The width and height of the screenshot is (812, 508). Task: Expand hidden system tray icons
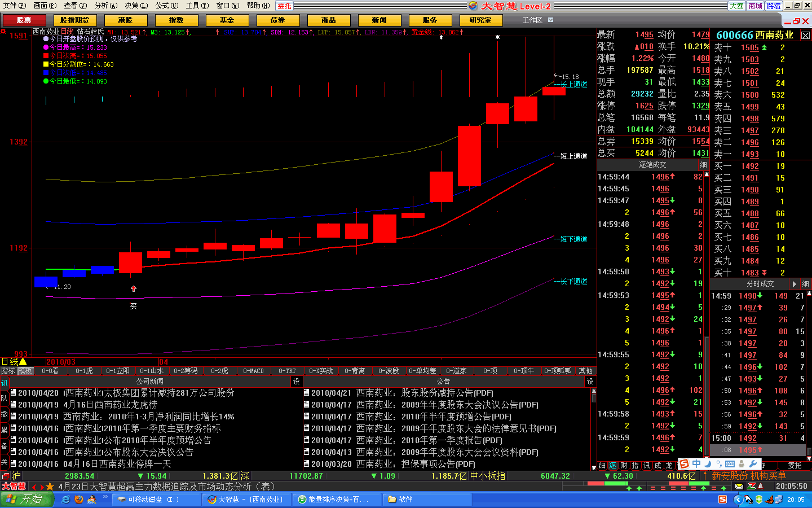pos(737,500)
